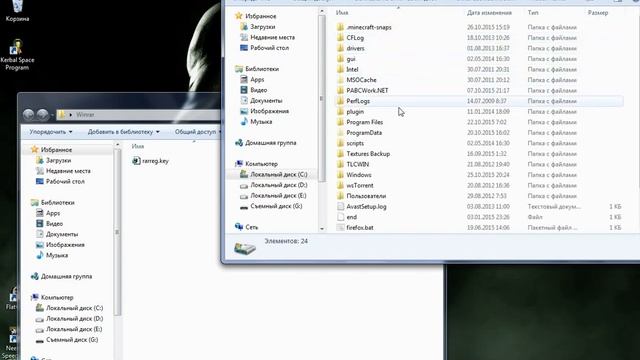The height and width of the screenshot is (360, 640).
Task: Sort by Имя column in Winrar window
Action: [x=138, y=146]
